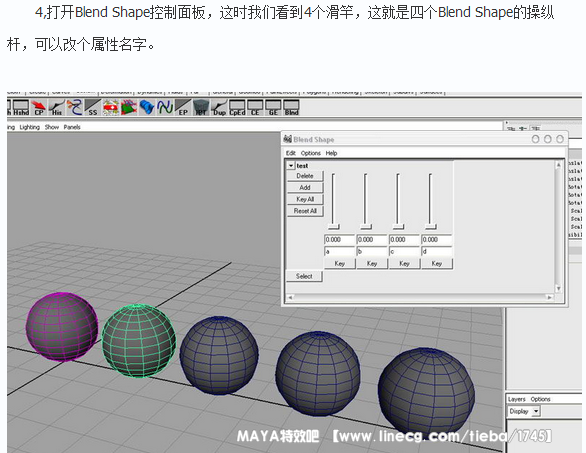
Task: Click the Blend Shape window title icon
Action: coord(287,139)
